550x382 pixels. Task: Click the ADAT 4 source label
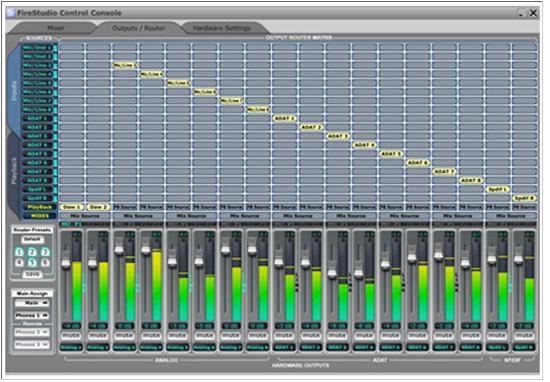pos(37,145)
